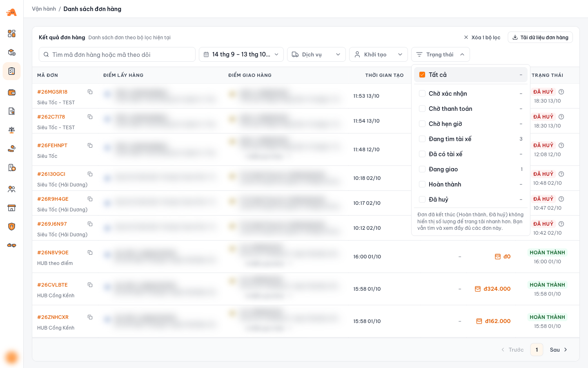Uncheck the Tất cả status checkbox

422,75
